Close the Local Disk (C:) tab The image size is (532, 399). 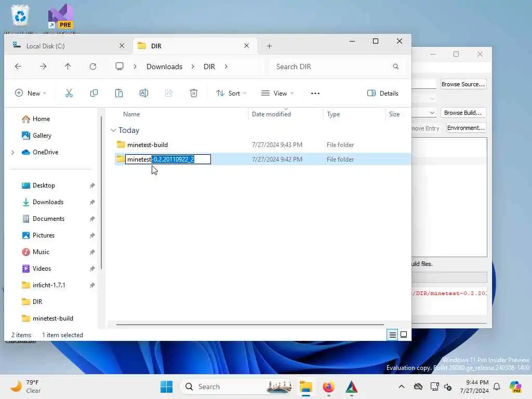(122, 46)
